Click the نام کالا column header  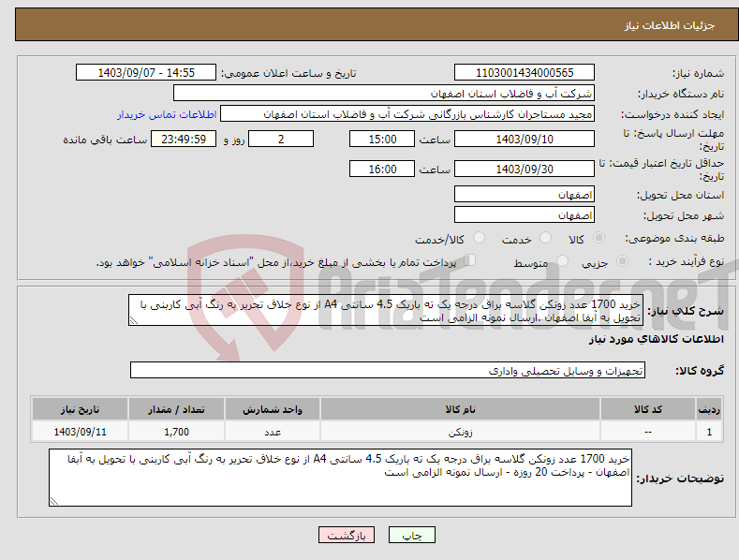[x=460, y=409]
